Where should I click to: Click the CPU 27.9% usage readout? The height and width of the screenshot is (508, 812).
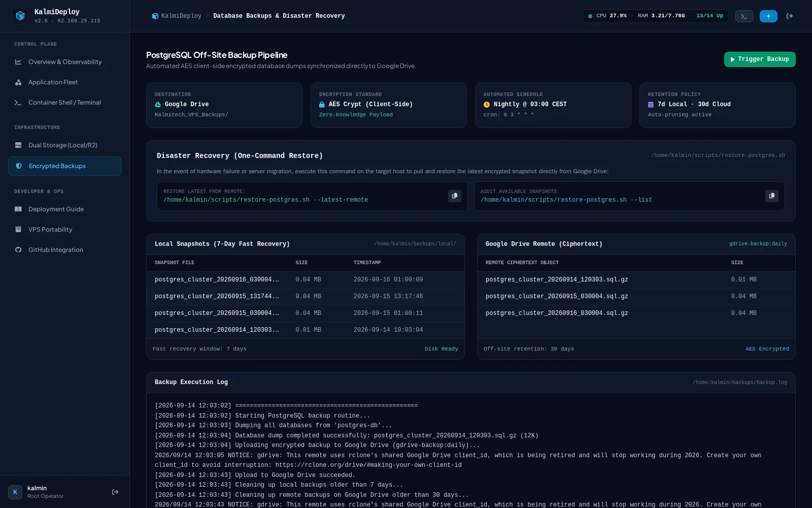(x=611, y=16)
